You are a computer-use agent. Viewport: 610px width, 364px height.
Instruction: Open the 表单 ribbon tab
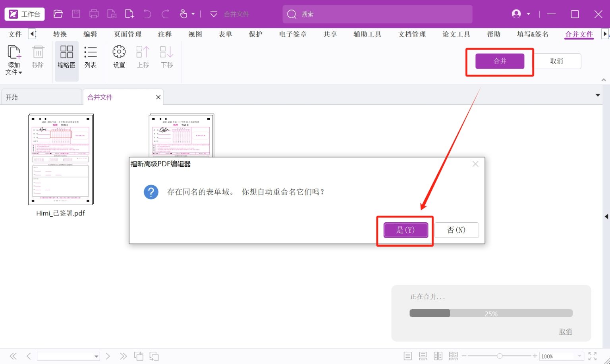point(225,34)
